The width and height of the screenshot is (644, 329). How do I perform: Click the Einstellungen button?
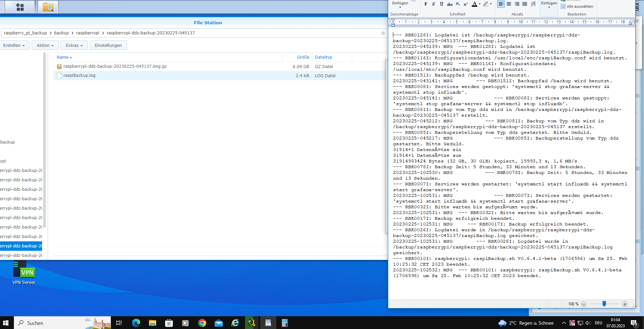(108, 46)
